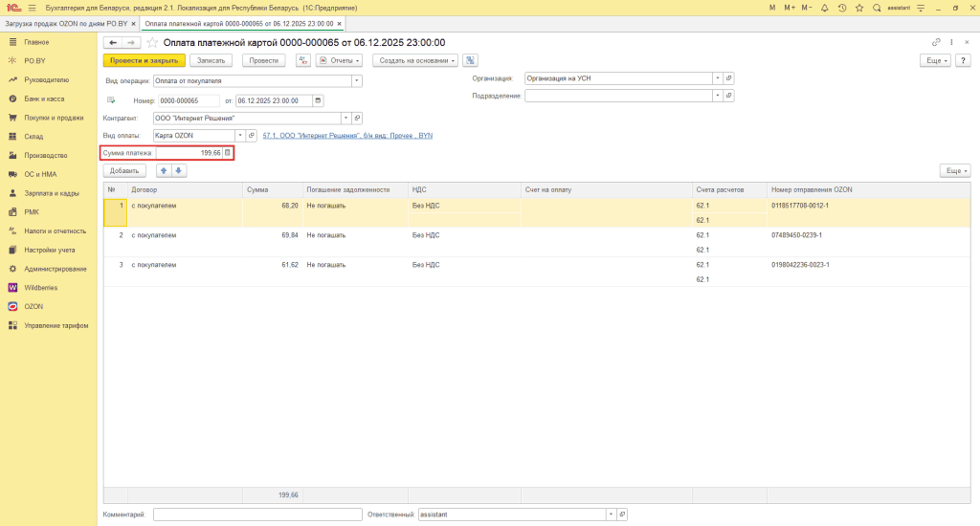
Task: Expand Организация dropdown arrow
Action: point(718,78)
